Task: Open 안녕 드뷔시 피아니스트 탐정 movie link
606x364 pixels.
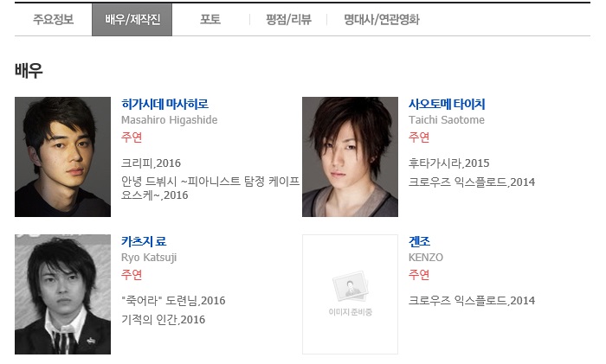Action: pyautogui.click(x=210, y=188)
